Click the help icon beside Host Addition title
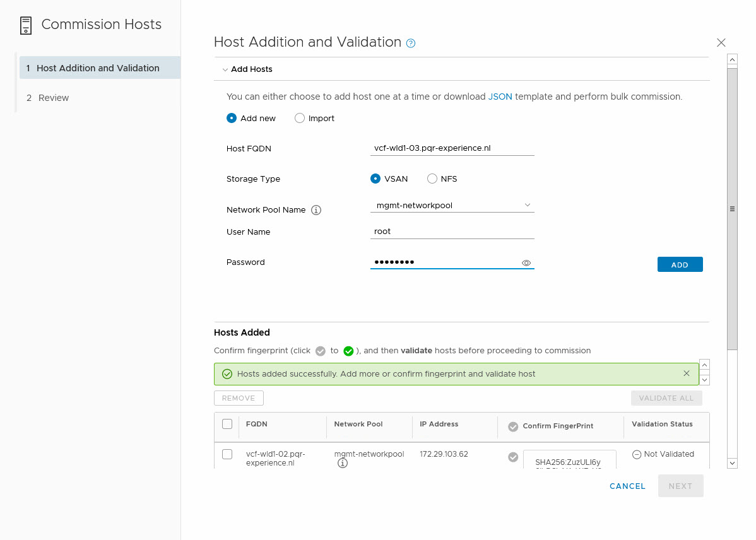Viewport: 756px width, 540px height. 411,44
